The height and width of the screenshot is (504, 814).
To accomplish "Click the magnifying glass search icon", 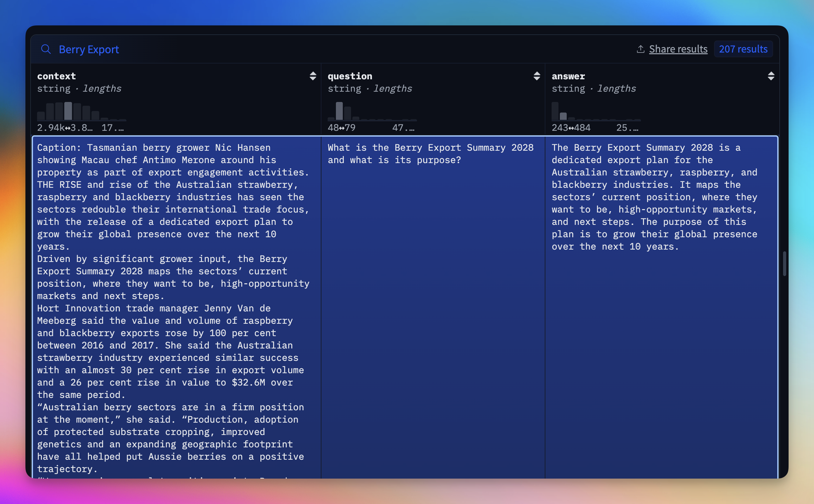I will point(46,49).
